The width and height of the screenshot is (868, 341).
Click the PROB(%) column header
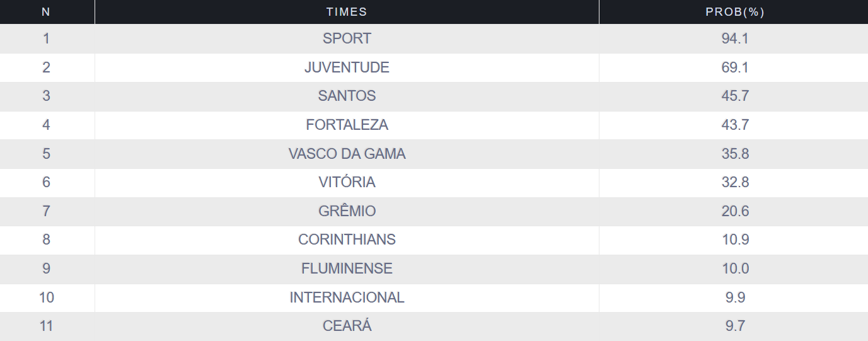tap(735, 12)
